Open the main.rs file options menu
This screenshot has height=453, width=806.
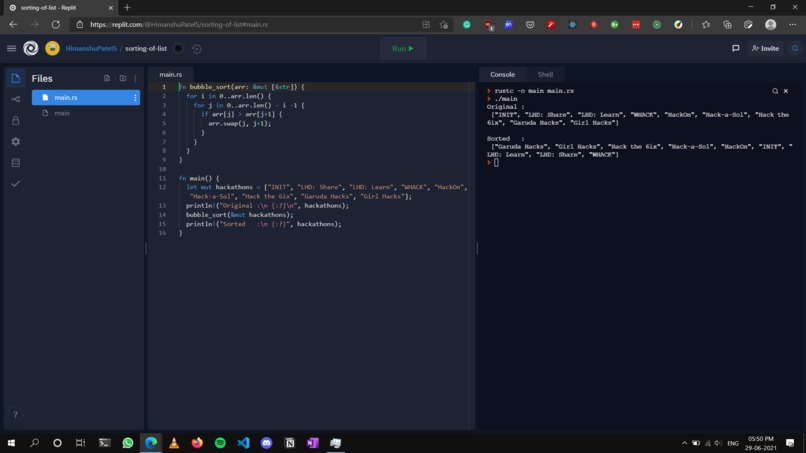pos(135,97)
